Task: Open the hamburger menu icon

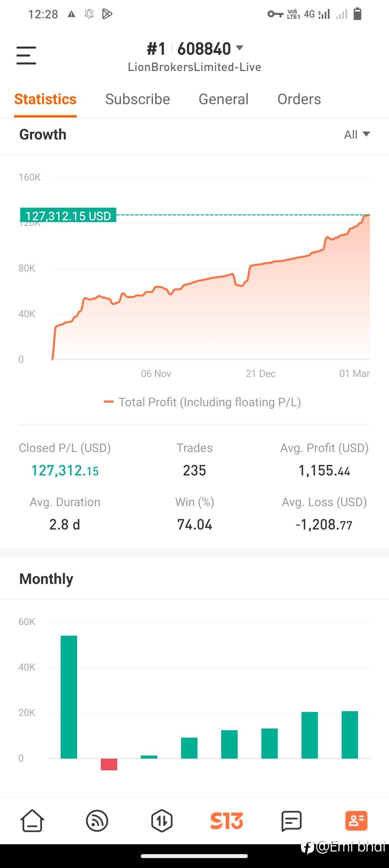Action: (26, 55)
